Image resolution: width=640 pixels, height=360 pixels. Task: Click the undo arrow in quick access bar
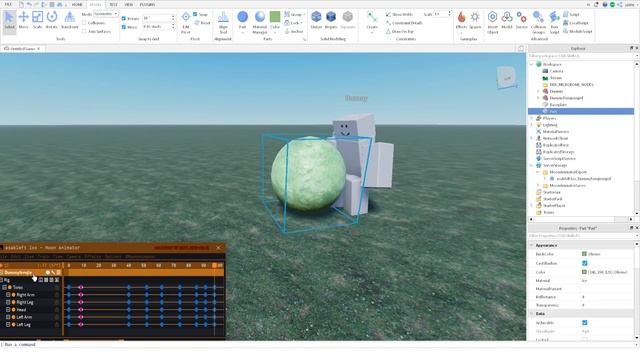coord(29,4)
